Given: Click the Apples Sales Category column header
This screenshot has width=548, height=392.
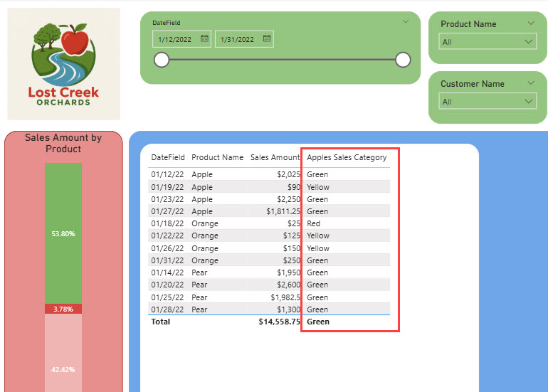Looking at the screenshot, I should coord(347,157).
